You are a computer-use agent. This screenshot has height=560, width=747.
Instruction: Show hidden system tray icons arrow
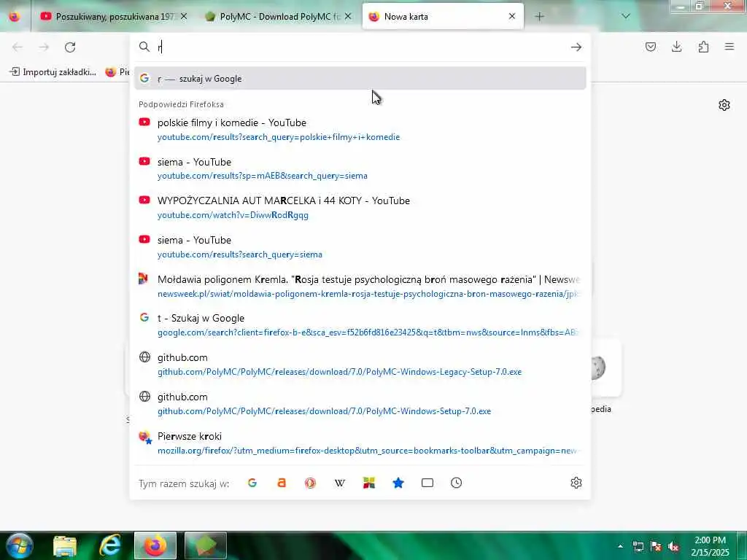pos(620,546)
